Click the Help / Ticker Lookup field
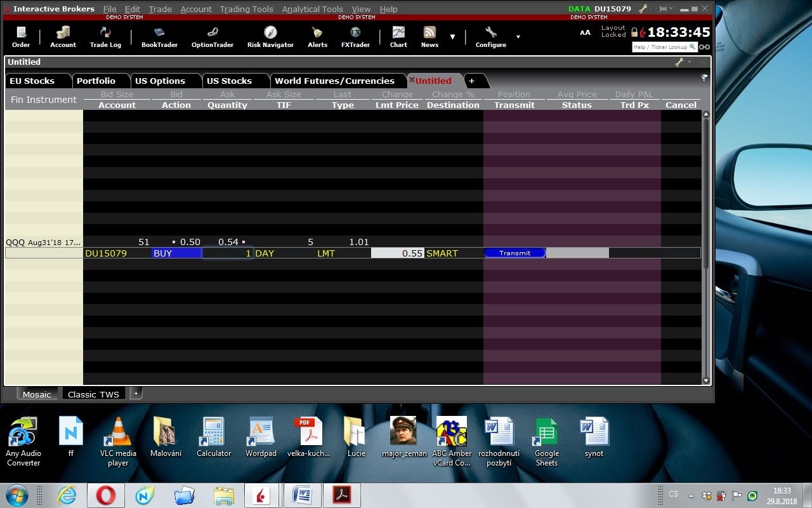The width and height of the screenshot is (812, 508). (x=664, y=47)
